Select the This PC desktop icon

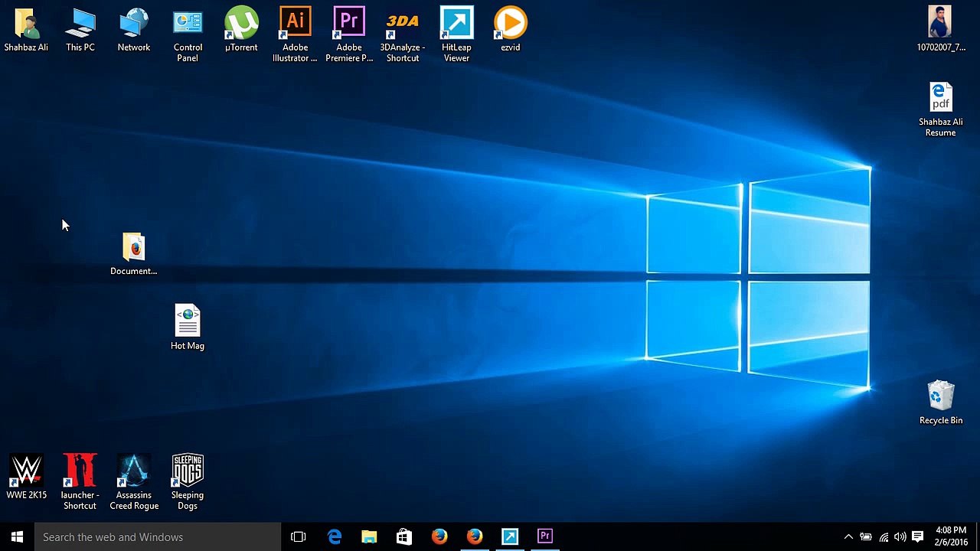point(80,30)
